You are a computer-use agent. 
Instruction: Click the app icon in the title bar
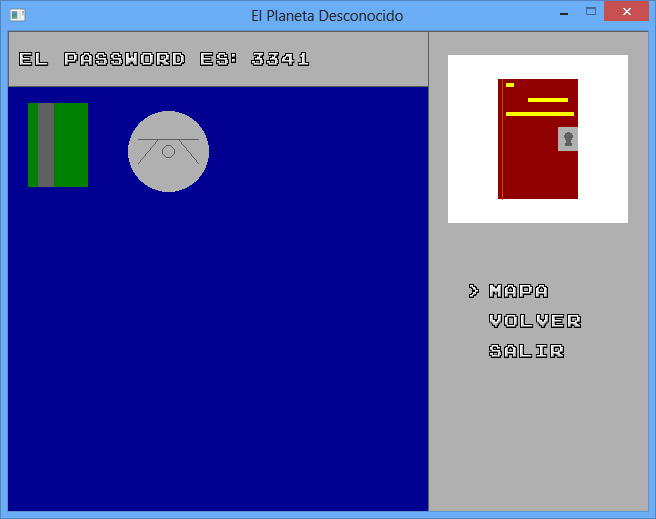tap(17, 15)
